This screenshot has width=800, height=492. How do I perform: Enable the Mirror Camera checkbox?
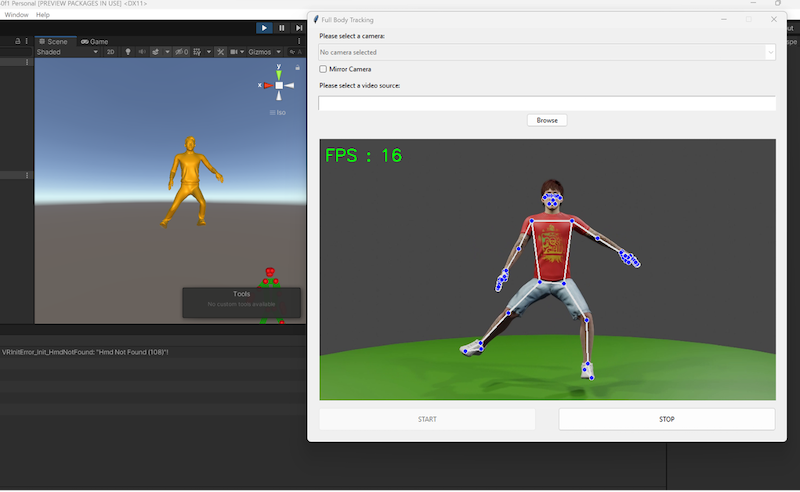(323, 69)
